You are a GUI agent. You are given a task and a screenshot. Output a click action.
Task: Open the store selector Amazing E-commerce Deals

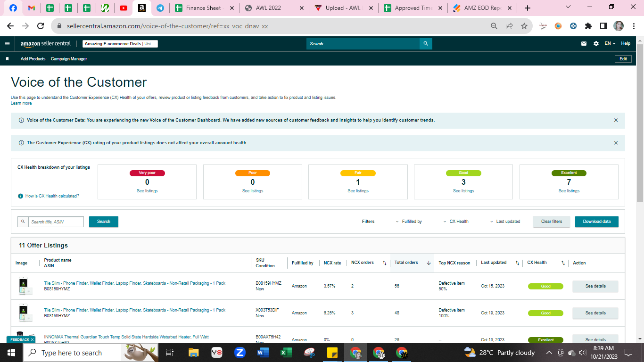click(120, 44)
